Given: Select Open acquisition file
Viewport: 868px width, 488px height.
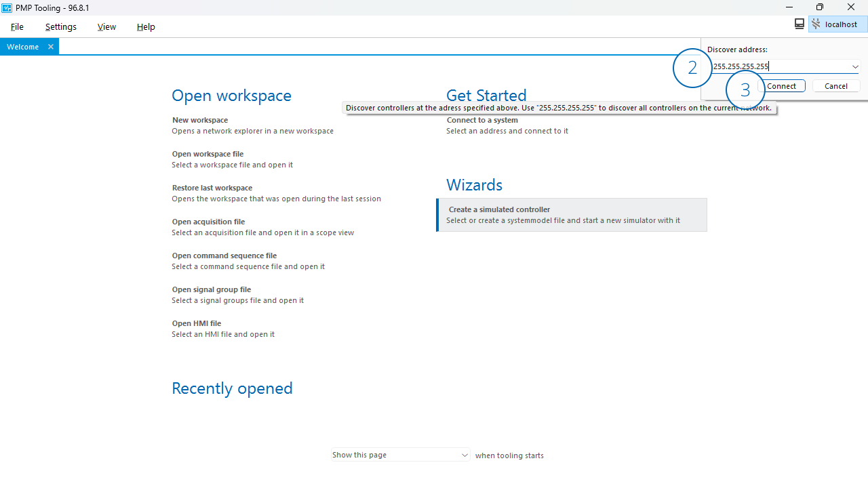Looking at the screenshot, I should tap(208, 222).
